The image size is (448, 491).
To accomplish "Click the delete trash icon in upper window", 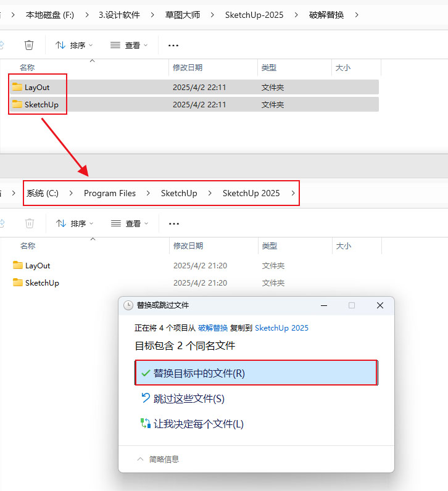I will tap(29, 45).
